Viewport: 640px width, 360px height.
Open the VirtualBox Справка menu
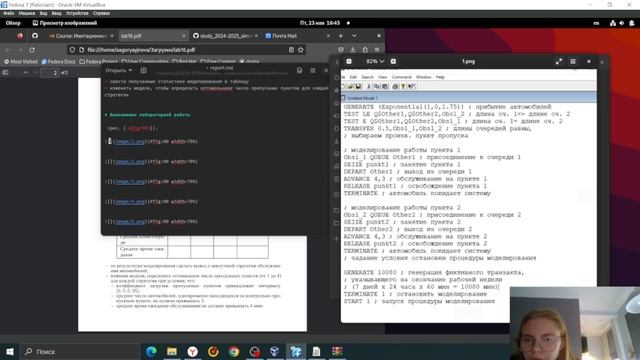101,13
